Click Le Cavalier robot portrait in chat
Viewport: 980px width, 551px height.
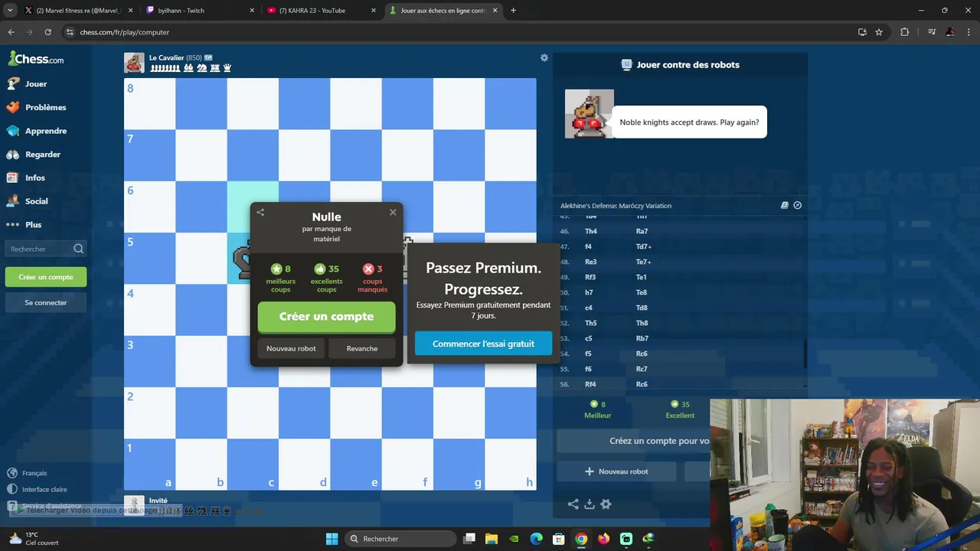(590, 114)
